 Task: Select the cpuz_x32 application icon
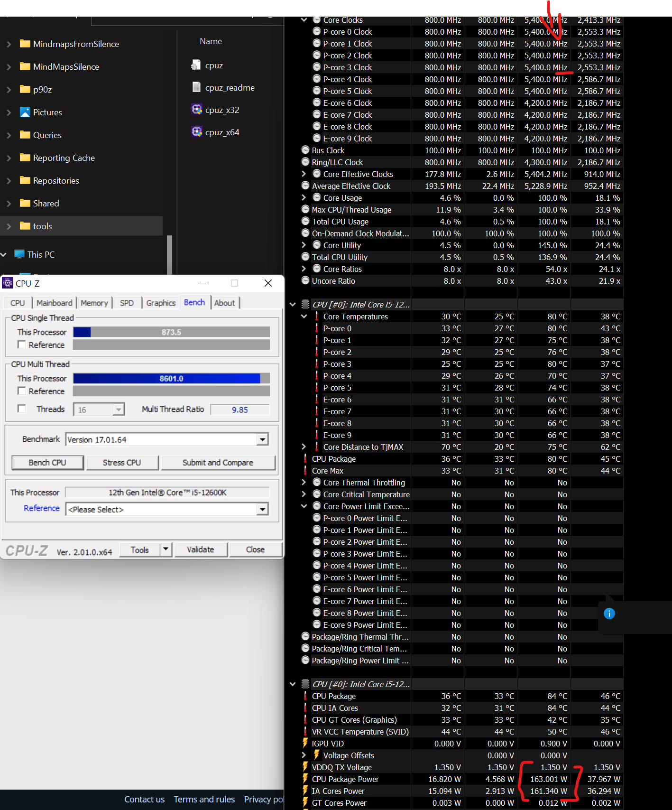coord(197,109)
